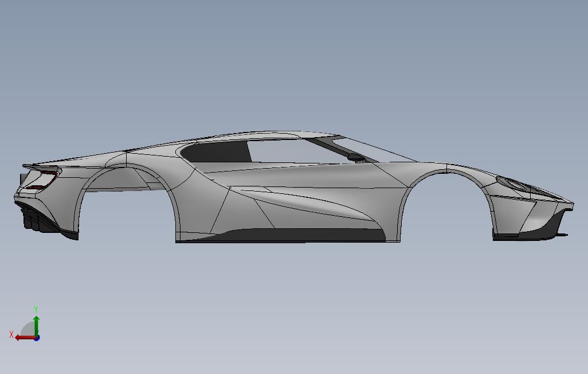This screenshot has height=374, width=588.
Task: Click the blue Z axis dot on the triad
Action: (37, 338)
